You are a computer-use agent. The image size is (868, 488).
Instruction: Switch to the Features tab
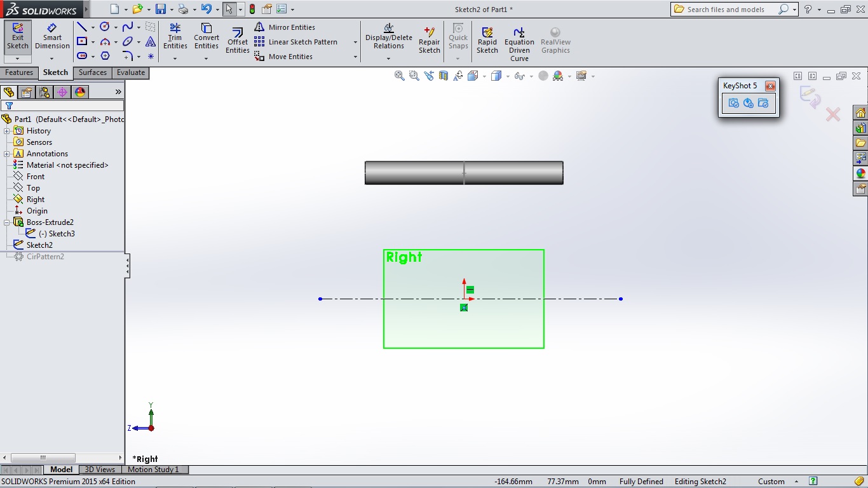click(19, 72)
